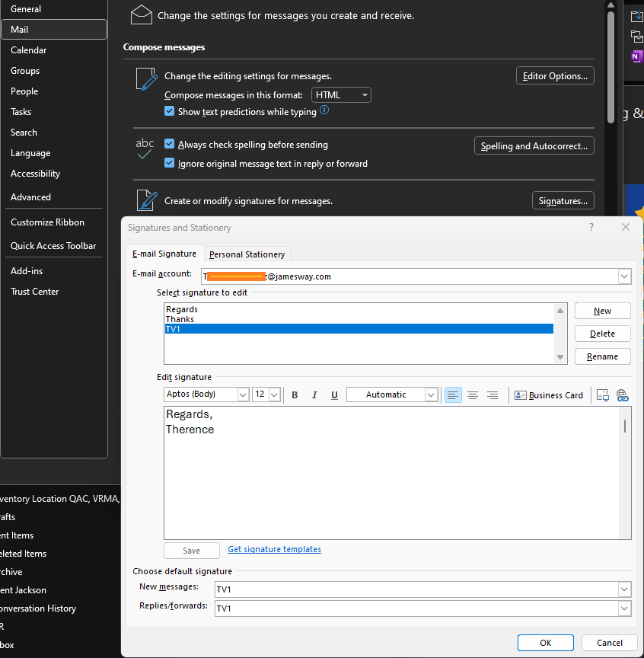This screenshot has height=658, width=644.
Task: Uncheck Always check spelling before sending
Action: tap(169, 144)
